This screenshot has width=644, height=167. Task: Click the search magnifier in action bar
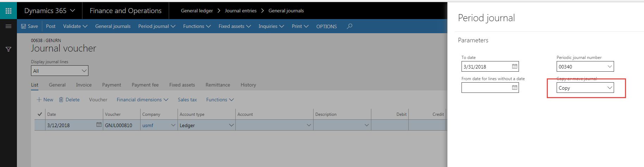[x=349, y=26]
